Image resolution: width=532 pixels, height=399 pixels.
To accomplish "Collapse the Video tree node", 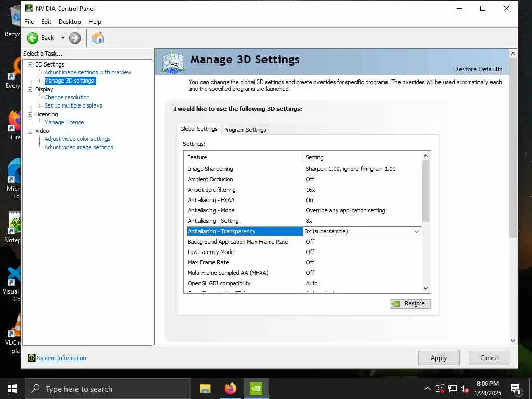I will [30, 131].
